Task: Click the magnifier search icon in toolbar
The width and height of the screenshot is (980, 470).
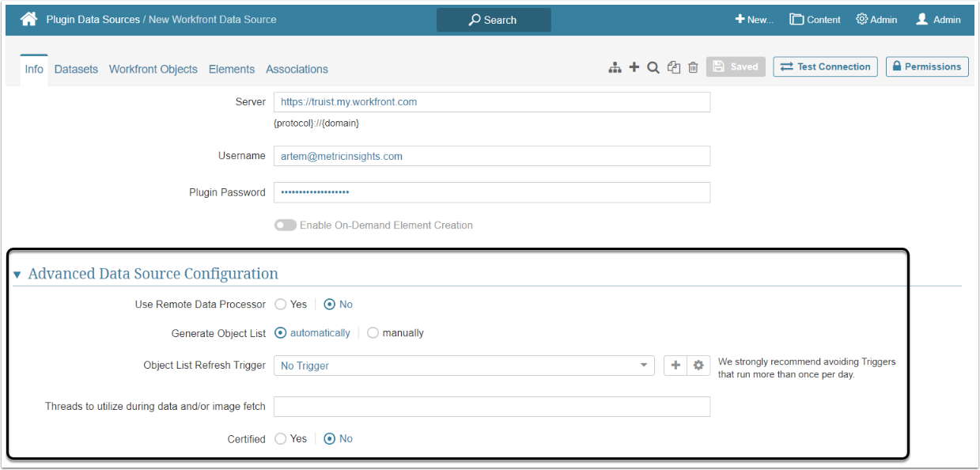Action: (x=653, y=68)
